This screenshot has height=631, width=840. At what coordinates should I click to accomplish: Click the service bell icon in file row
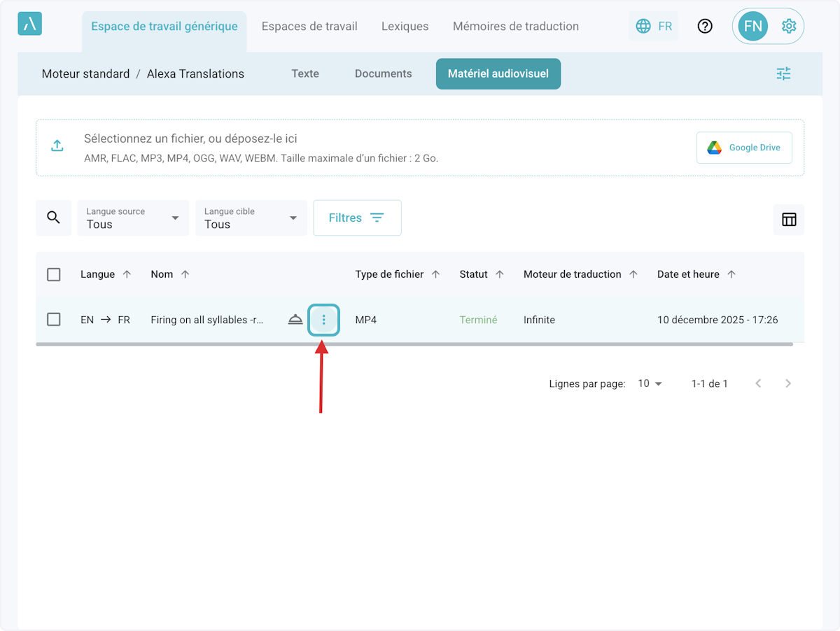(295, 320)
